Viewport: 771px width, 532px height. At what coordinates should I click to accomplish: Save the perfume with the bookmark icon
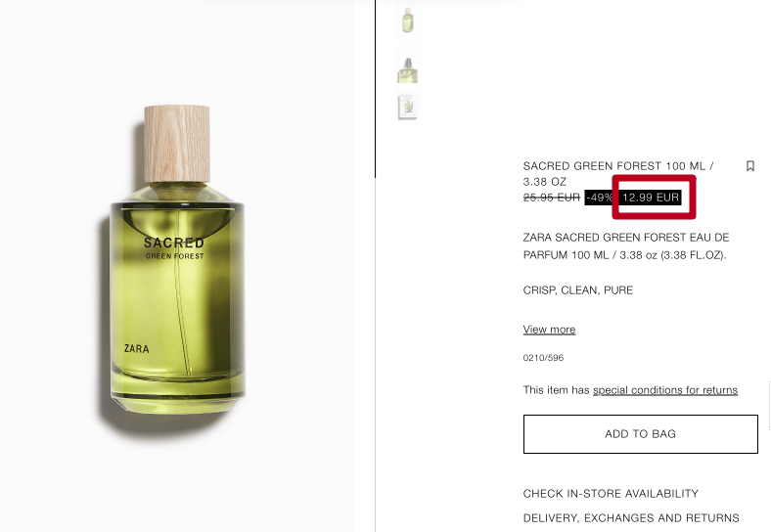[749, 166]
